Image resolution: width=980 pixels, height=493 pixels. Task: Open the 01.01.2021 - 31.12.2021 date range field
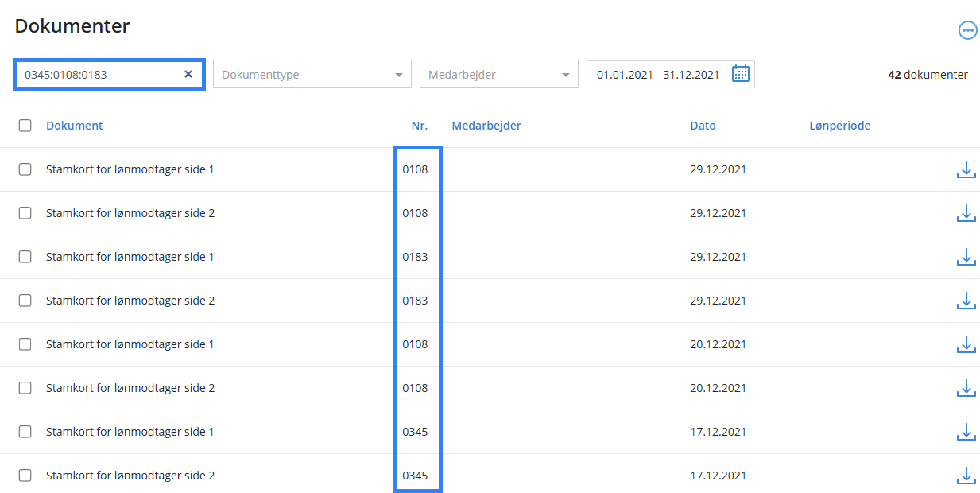pyautogui.click(x=658, y=75)
